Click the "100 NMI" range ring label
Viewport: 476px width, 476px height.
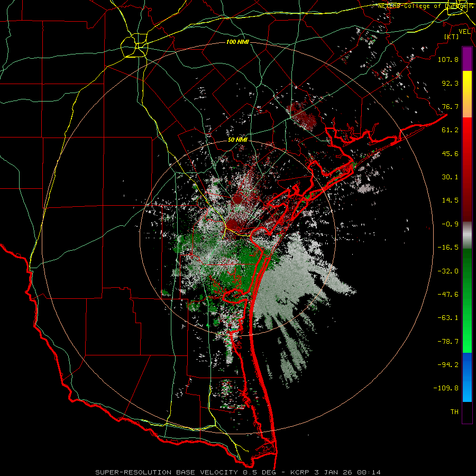point(237,42)
